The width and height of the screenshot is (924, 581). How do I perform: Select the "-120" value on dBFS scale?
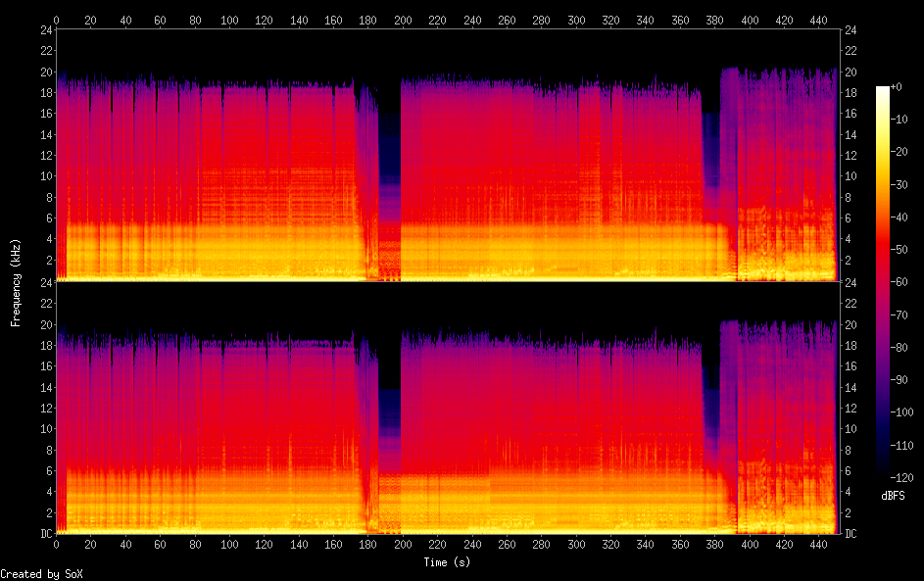point(902,477)
